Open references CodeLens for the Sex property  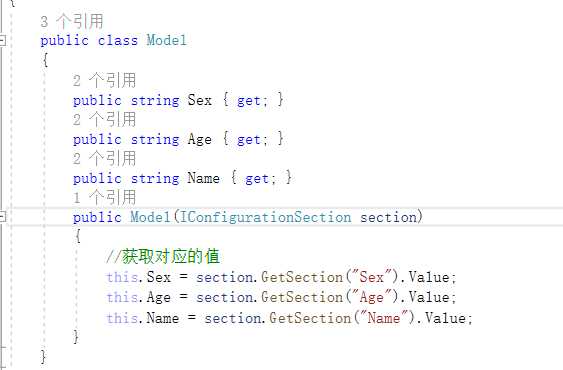[104, 80]
